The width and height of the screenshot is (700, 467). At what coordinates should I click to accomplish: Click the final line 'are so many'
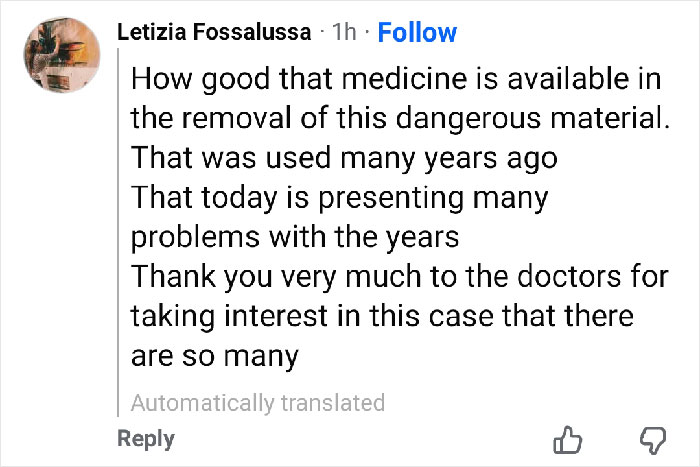coord(216,357)
